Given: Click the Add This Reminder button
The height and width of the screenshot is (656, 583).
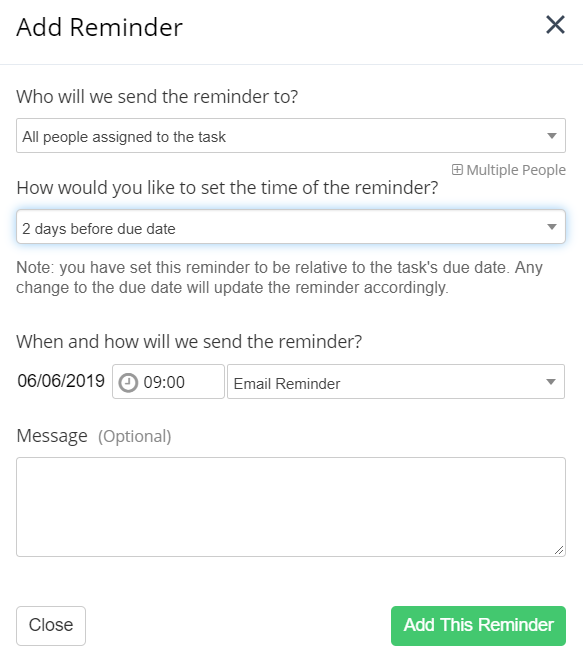Looking at the screenshot, I should (478, 625).
